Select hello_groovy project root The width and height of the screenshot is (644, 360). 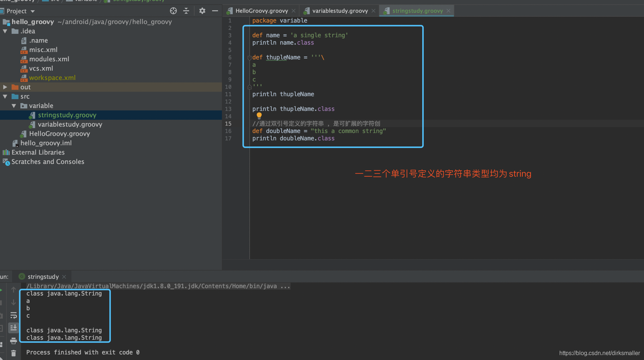click(33, 22)
